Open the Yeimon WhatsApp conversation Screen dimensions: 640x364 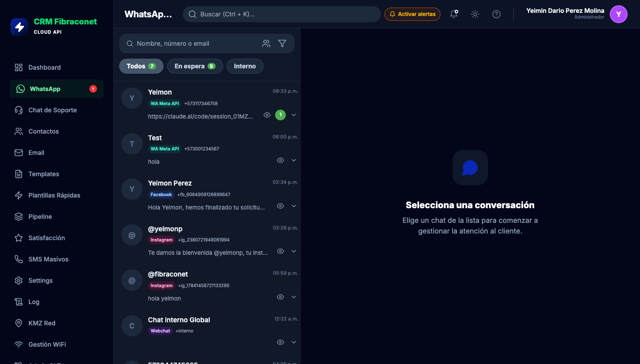coord(207,104)
